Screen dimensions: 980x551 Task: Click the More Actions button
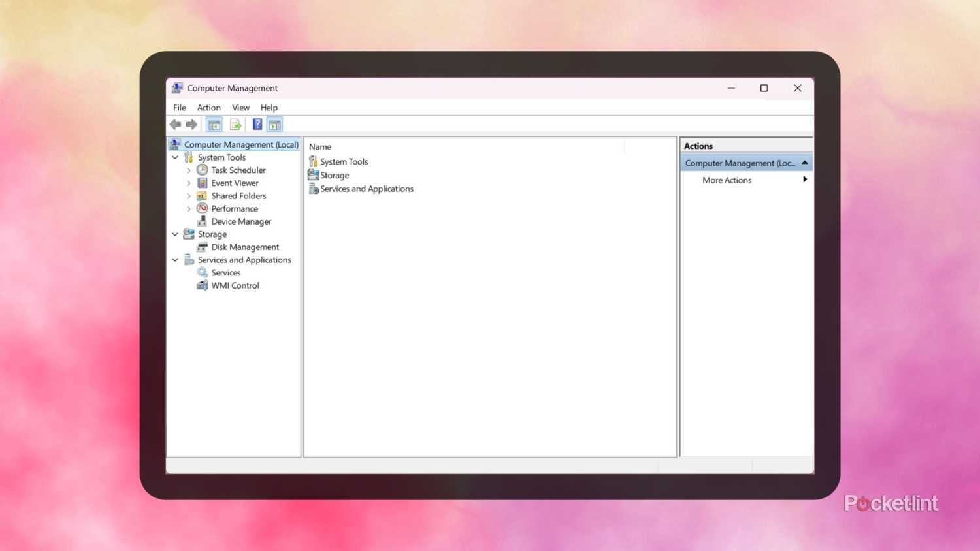pyautogui.click(x=727, y=180)
